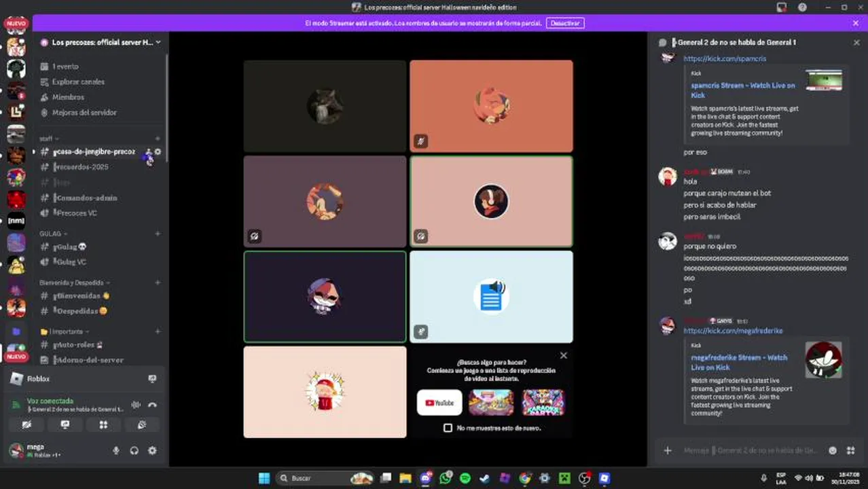Click the mega user avatar
868x489 pixels.
point(16,450)
